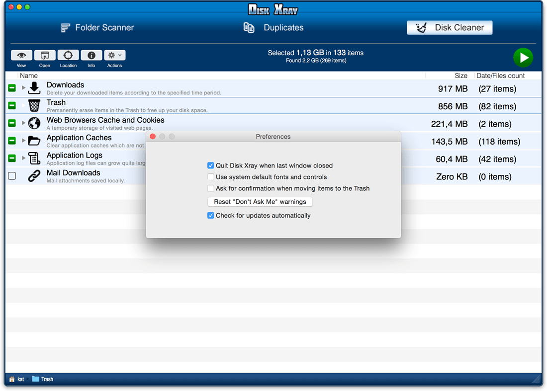Click the (2 items) count

[x=495, y=124]
